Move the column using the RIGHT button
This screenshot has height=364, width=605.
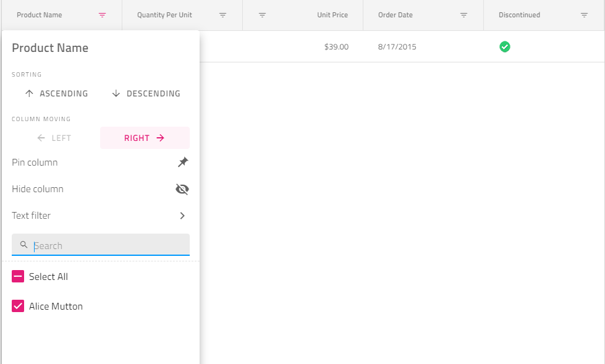(145, 137)
